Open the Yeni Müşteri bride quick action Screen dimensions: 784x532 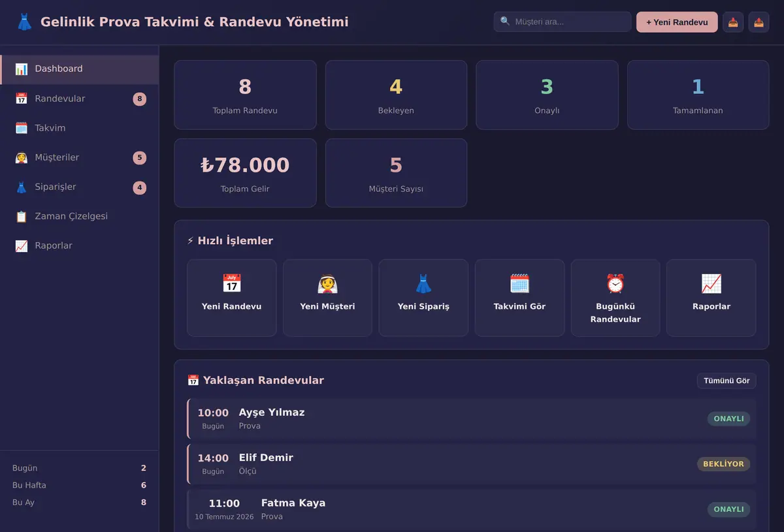tap(327, 298)
